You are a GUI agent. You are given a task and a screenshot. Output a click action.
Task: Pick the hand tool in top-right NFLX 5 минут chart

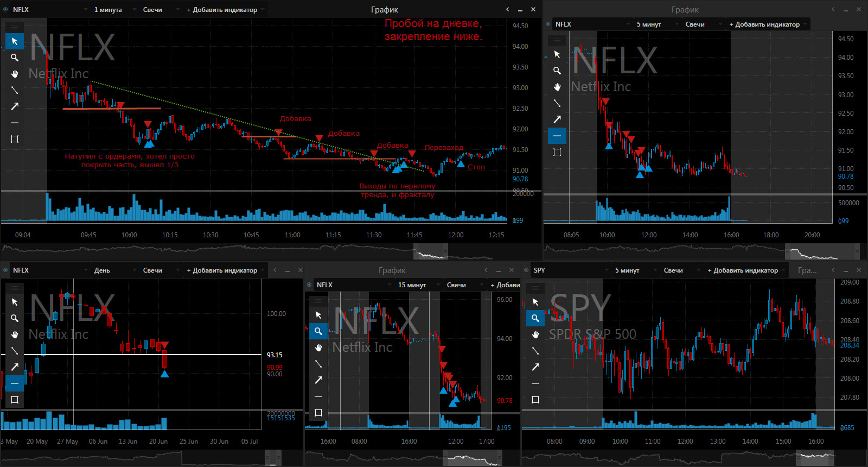tap(557, 87)
